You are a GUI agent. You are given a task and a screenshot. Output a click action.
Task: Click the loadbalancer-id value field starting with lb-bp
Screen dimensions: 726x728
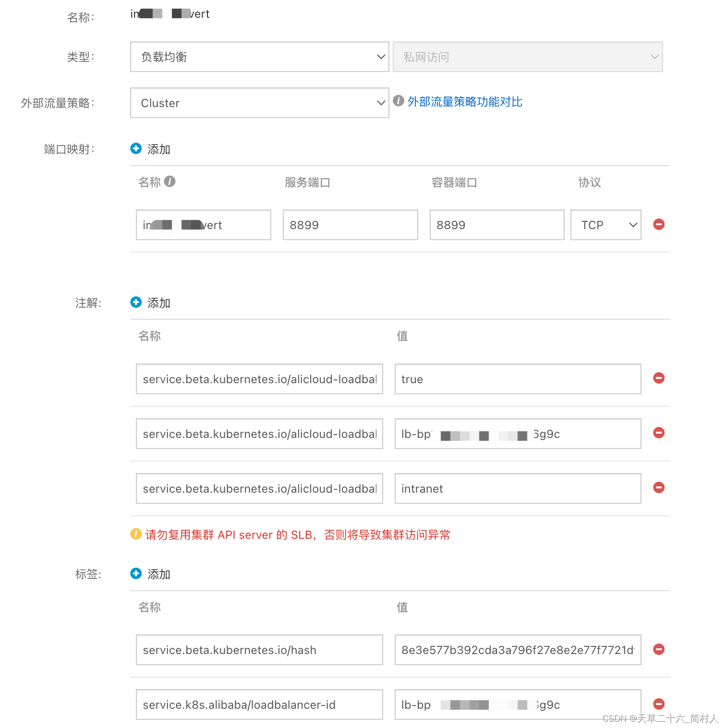click(518, 704)
